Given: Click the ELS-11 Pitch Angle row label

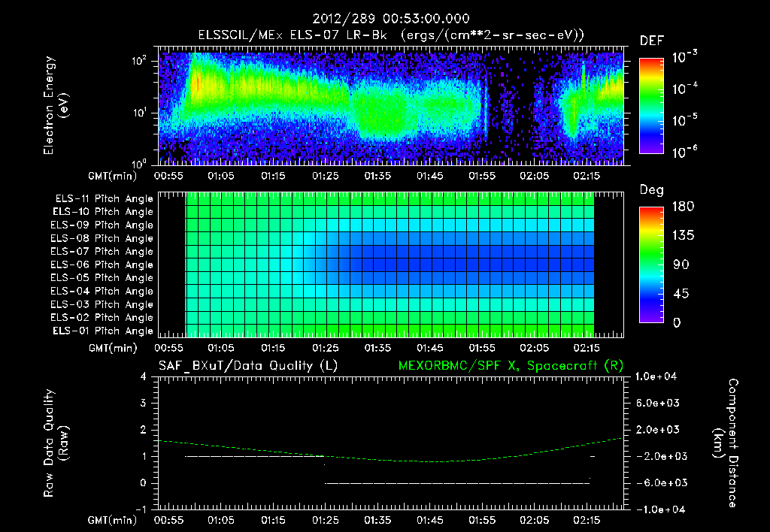Looking at the screenshot, I should [104, 199].
